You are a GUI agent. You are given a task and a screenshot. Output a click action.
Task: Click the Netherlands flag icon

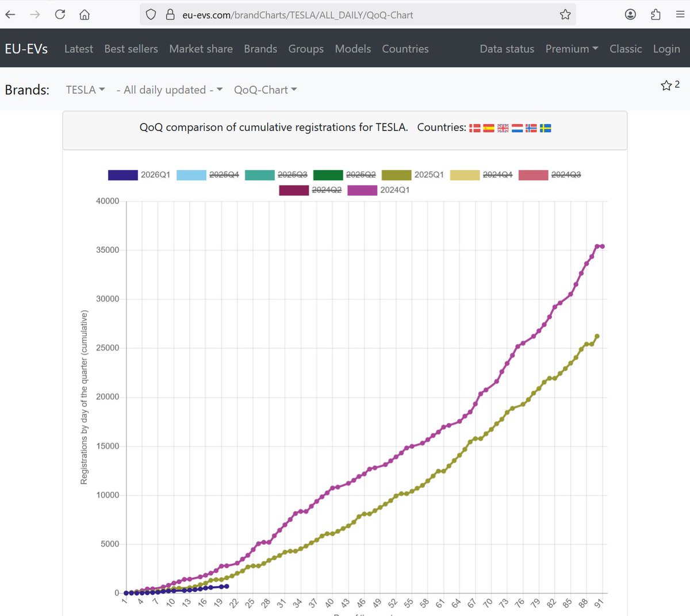[517, 128]
